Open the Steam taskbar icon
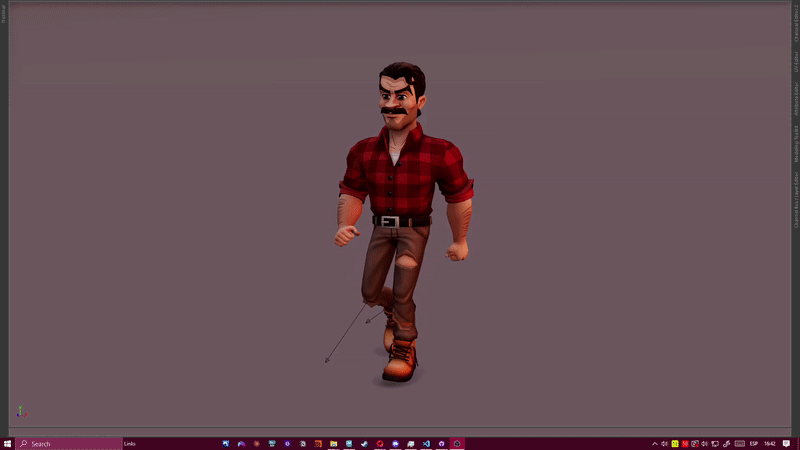800x450 pixels. [x=364, y=443]
